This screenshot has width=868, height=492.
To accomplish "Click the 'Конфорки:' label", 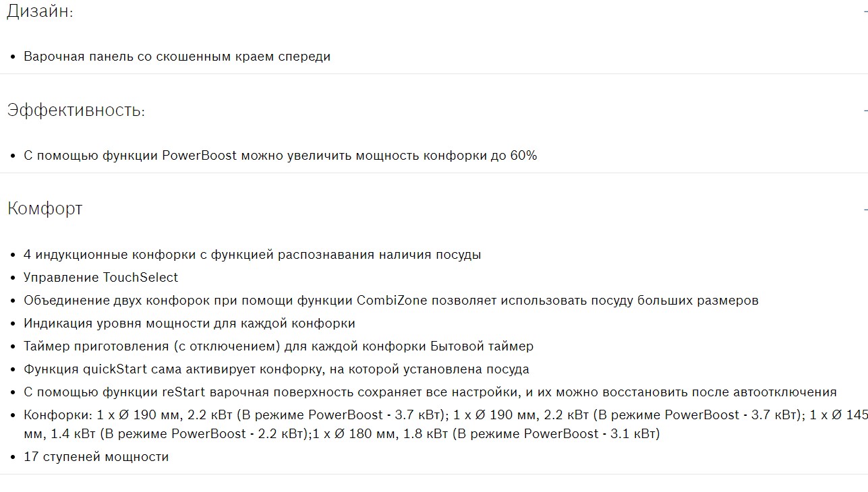I will point(57,415).
